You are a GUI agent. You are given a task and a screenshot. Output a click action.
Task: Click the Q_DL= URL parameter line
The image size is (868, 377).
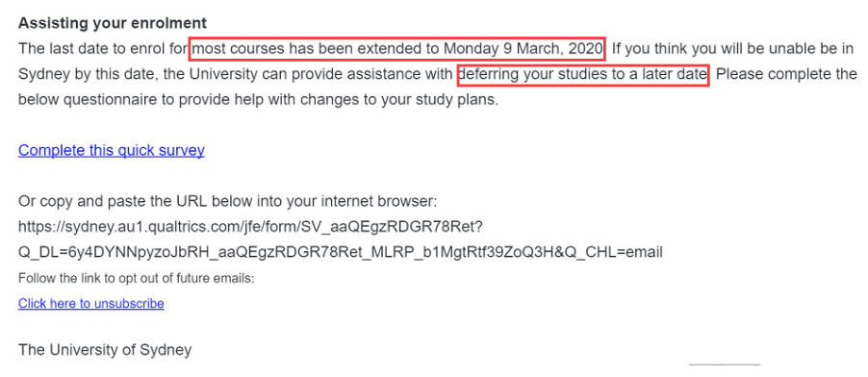tap(341, 252)
